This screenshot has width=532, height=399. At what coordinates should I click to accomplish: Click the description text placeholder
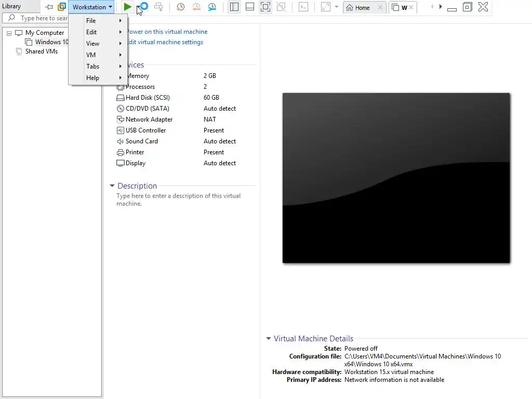coord(179,200)
